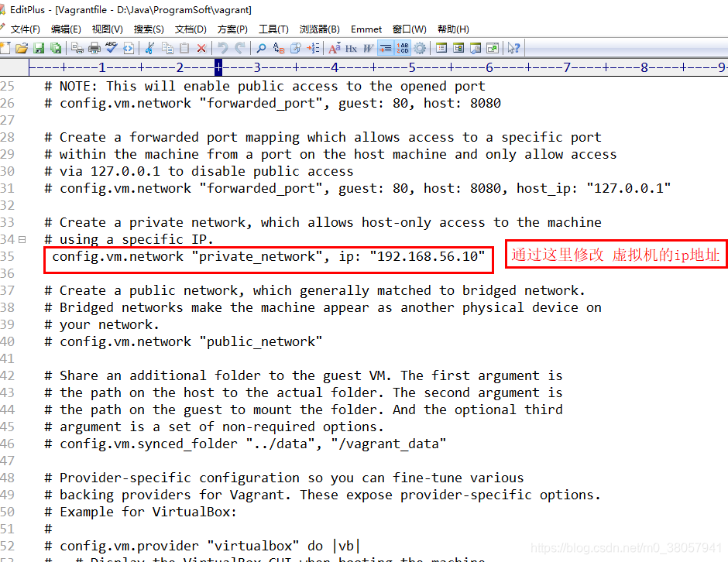The image size is (728, 562).
Task: Click "public_network" text on line 40
Action: tap(261, 342)
